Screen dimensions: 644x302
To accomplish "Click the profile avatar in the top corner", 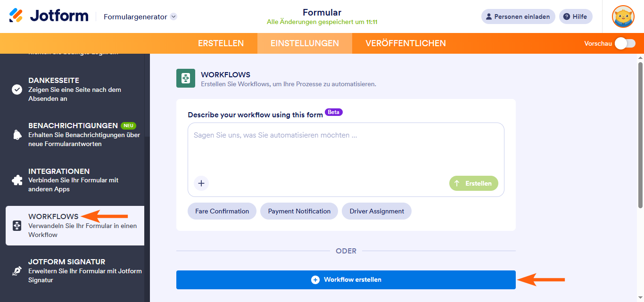I will click(x=623, y=16).
